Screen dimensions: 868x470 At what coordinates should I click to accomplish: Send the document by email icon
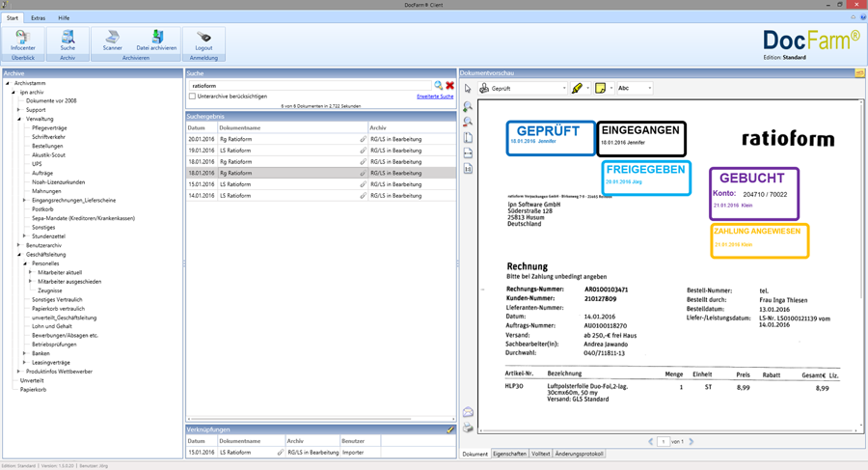[x=468, y=412]
